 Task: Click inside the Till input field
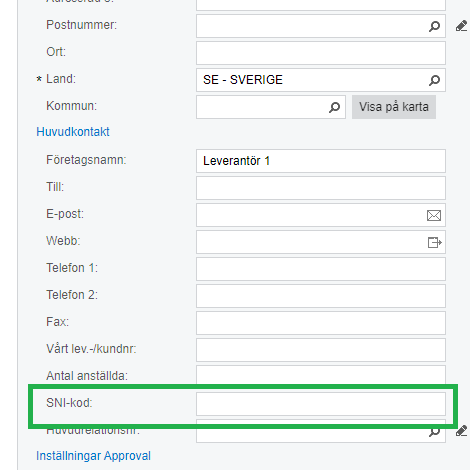pos(321,188)
